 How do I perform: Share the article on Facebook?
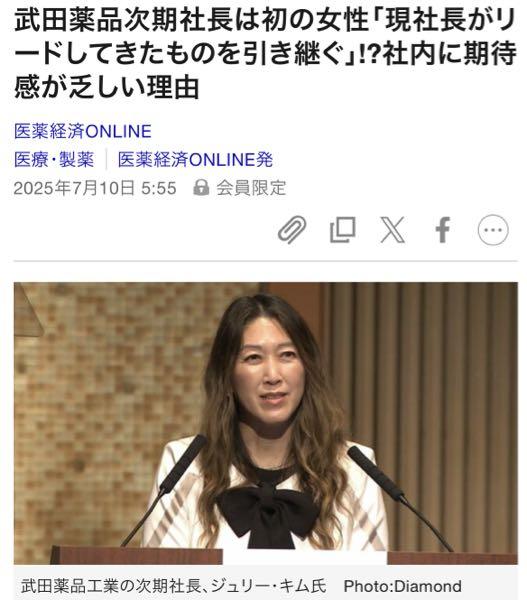click(x=443, y=230)
